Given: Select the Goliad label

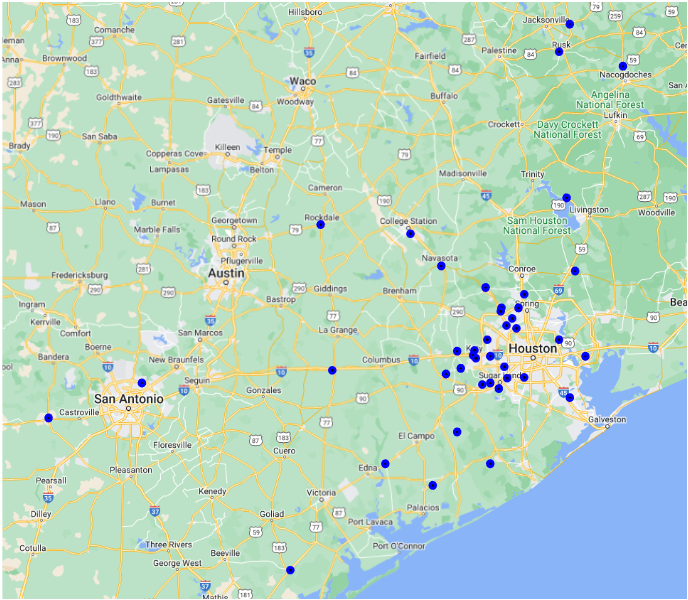Looking at the screenshot, I should (x=272, y=514).
